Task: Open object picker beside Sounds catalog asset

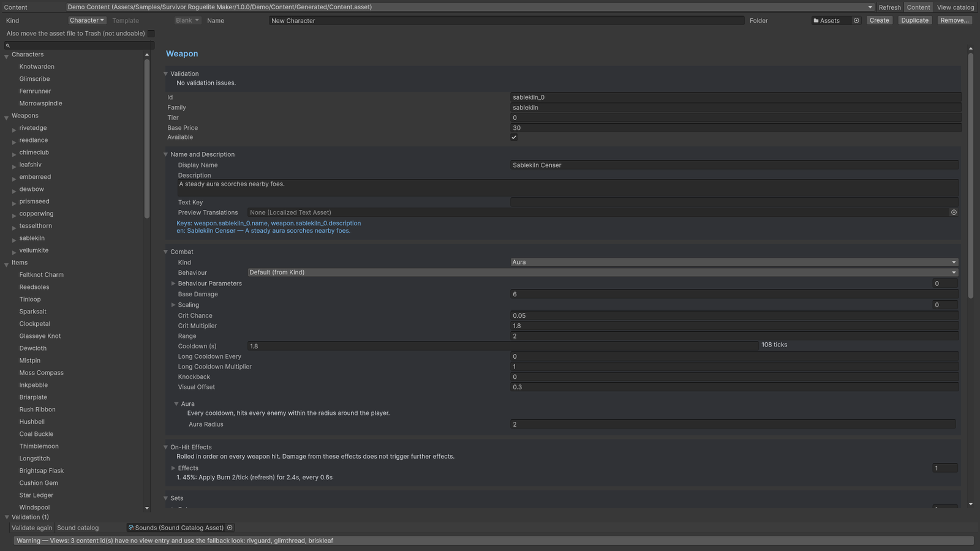Action: click(230, 528)
